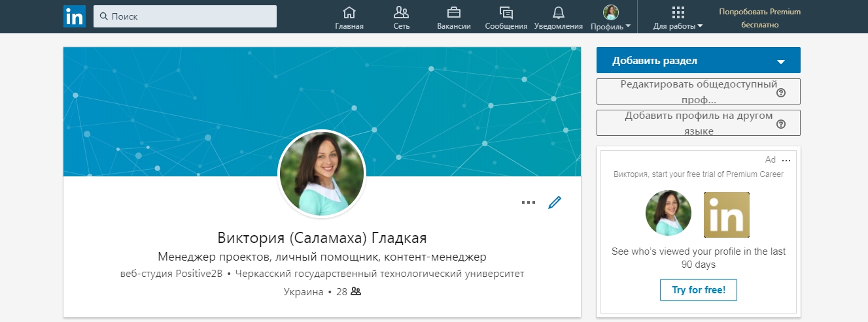Open connections icon next to 28
The width and height of the screenshot is (868, 322).
356,291
